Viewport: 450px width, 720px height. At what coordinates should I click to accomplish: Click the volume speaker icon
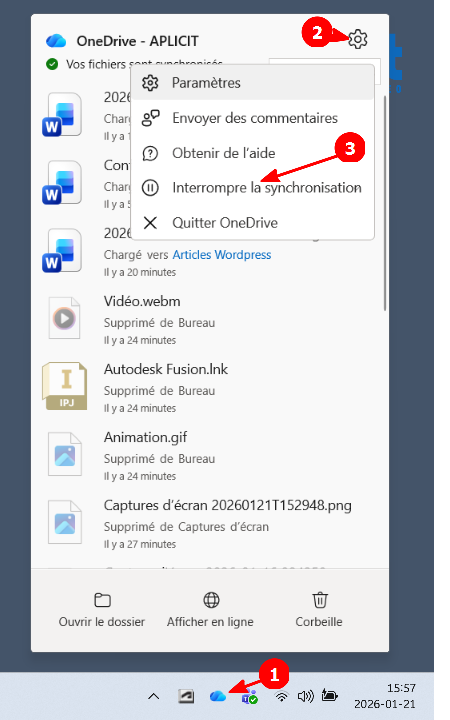point(305,697)
